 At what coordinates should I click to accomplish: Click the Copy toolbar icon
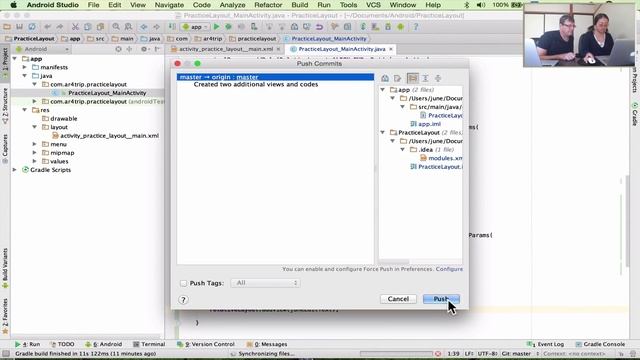(x=88, y=27)
